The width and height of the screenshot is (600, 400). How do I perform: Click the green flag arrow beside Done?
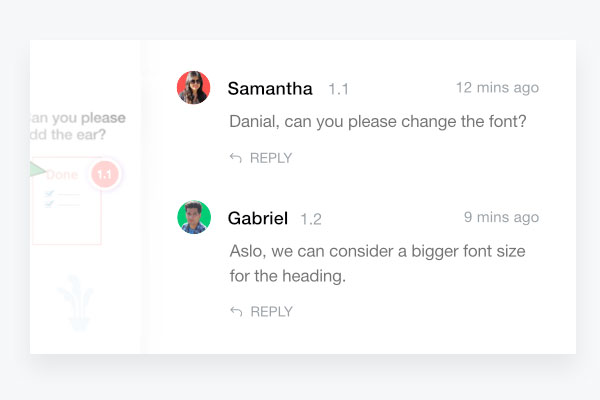pos(37,170)
